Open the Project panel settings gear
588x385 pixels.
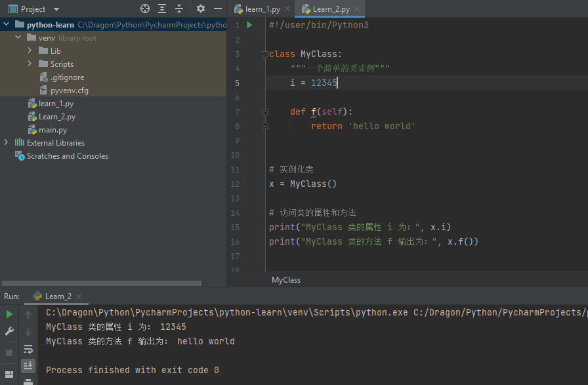pyautogui.click(x=201, y=9)
